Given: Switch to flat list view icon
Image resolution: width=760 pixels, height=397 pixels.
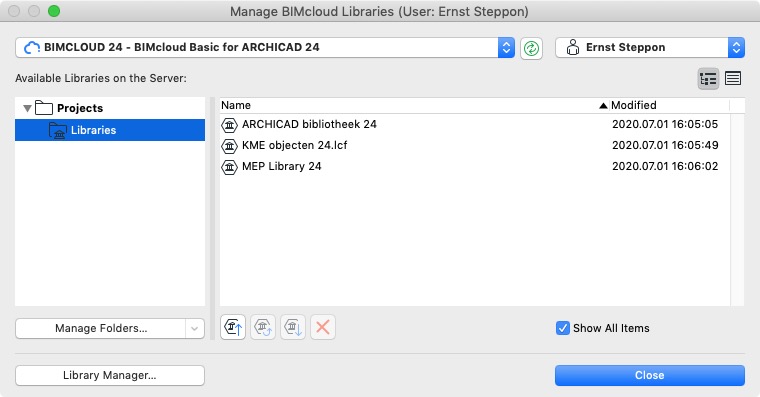Looking at the screenshot, I should (x=733, y=78).
